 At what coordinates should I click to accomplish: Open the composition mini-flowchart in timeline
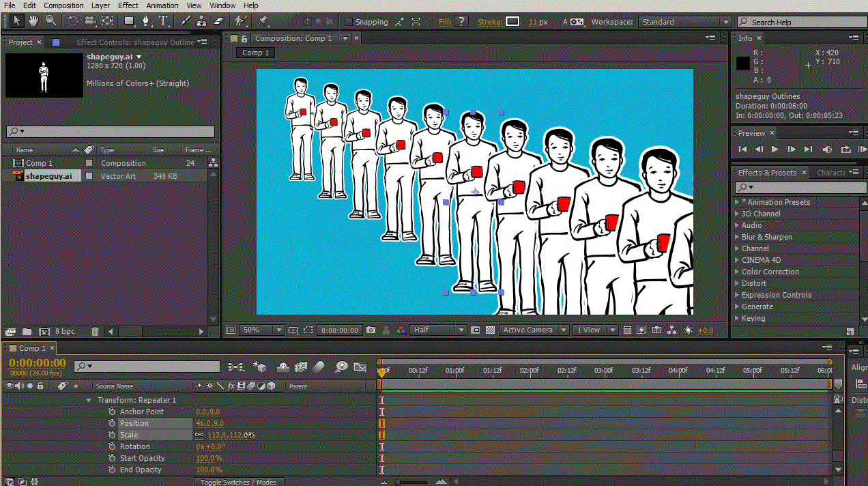pos(235,367)
